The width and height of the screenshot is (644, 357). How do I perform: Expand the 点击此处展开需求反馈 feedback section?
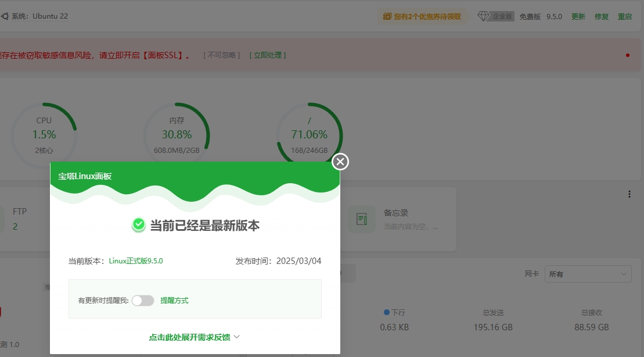tap(195, 337)
